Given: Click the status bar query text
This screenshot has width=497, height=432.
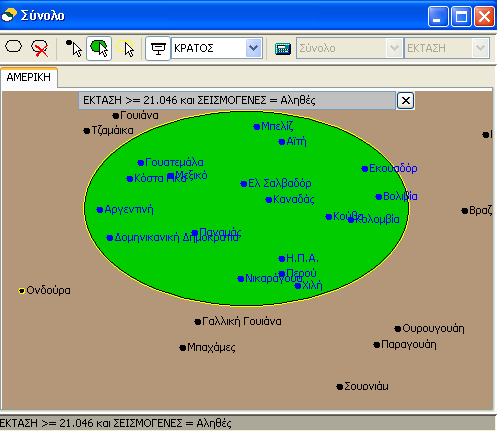Looking at the screenshot, I should pos(116,423).
